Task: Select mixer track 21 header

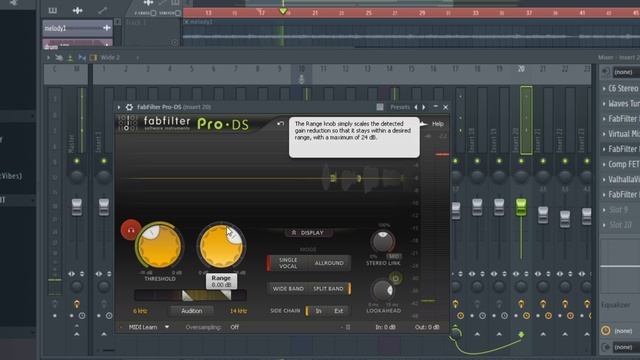Action: pyautogui.click(x=543, y=69)
